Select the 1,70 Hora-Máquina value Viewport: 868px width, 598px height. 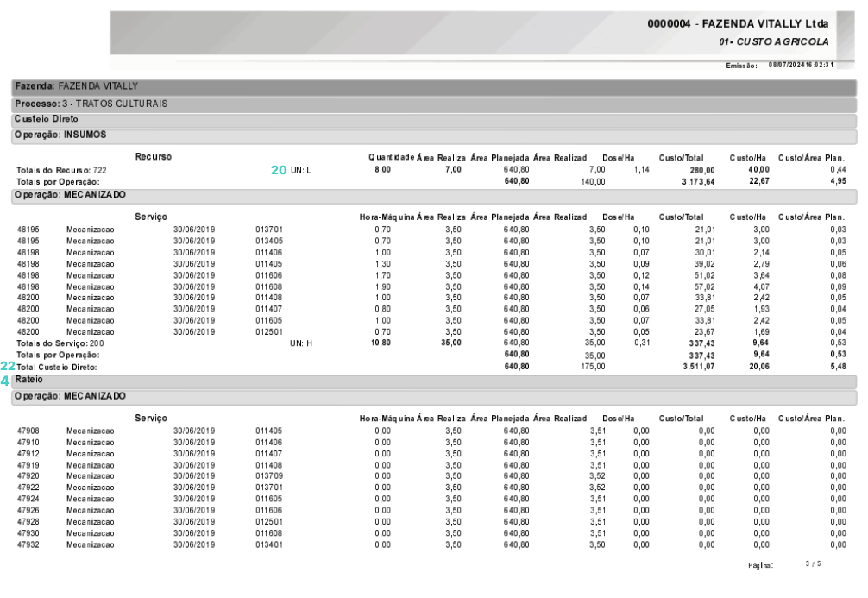tap(382, 276)
